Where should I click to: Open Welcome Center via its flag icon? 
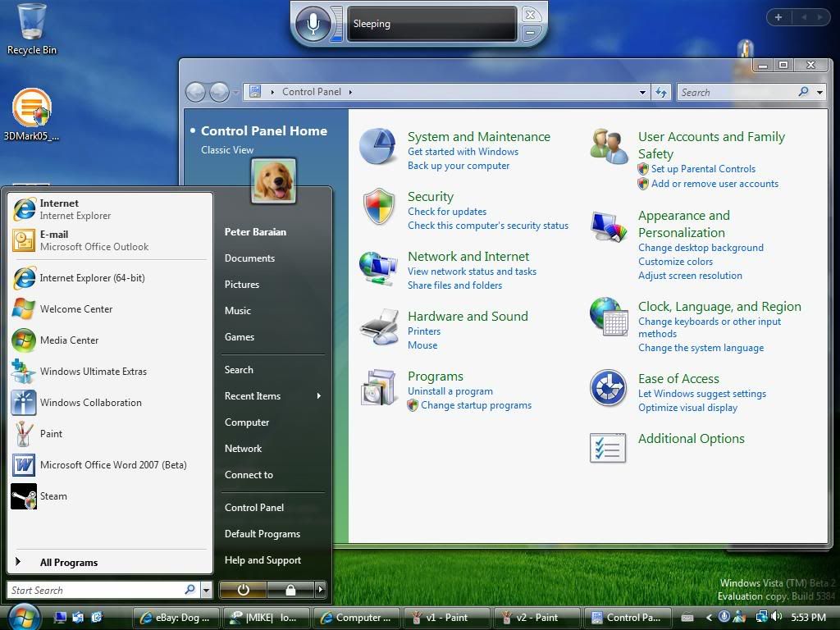24,309
